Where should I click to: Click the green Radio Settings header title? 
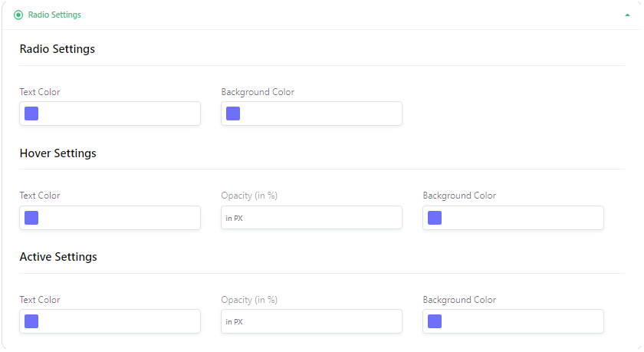coord(54,15)
